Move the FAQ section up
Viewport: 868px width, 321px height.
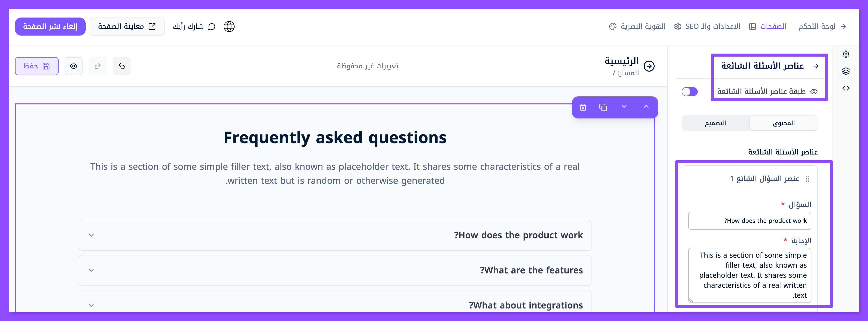click(x=646, y=107)
